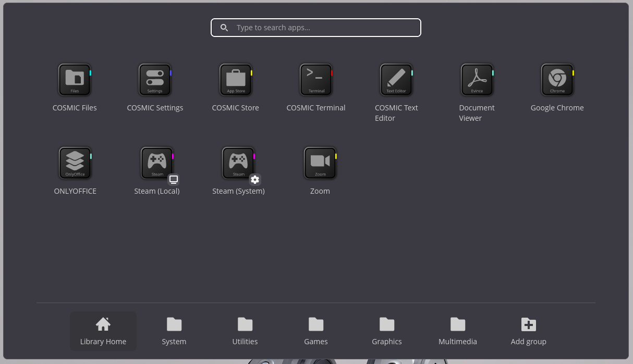Open the Google Chrome app icon

(557, 80)
